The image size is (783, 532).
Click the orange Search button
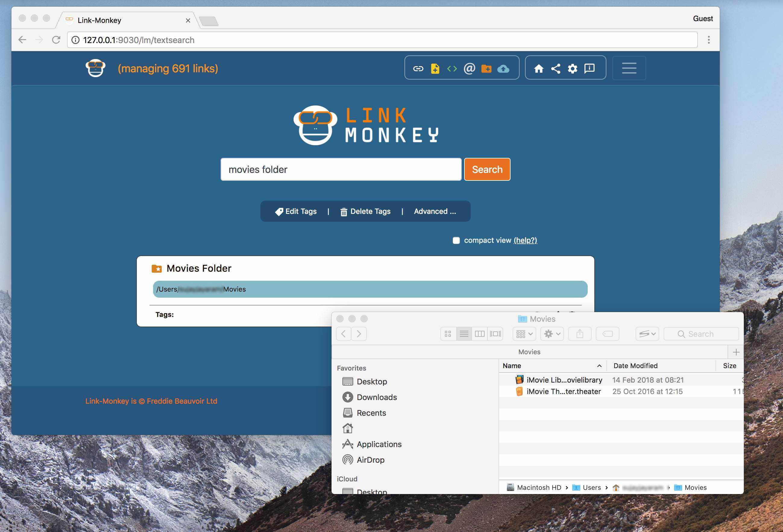pyautogui.click(x=487, y=169)
